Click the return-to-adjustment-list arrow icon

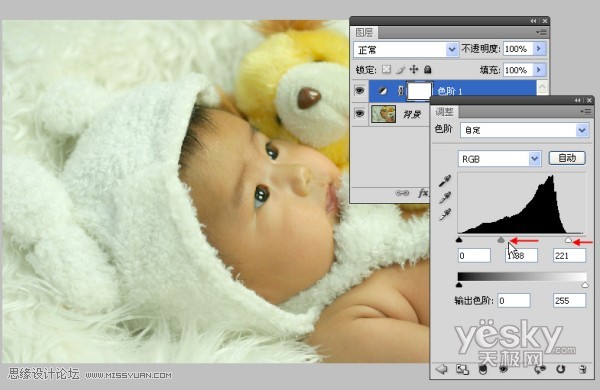pyautogui.click(x=441, y=369)
